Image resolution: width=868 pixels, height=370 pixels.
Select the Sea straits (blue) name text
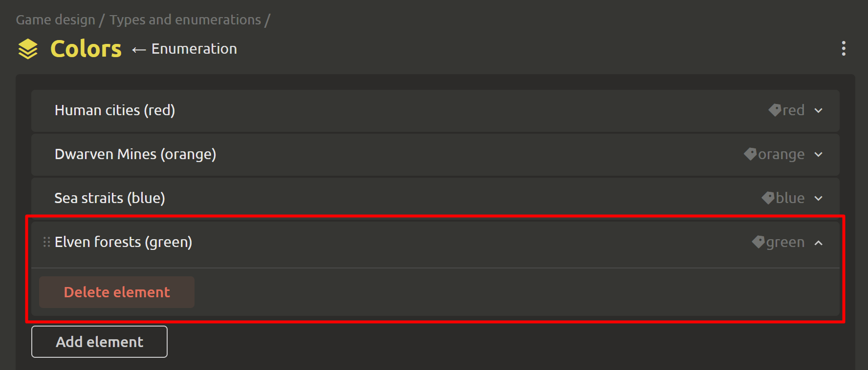click(109, 198)
